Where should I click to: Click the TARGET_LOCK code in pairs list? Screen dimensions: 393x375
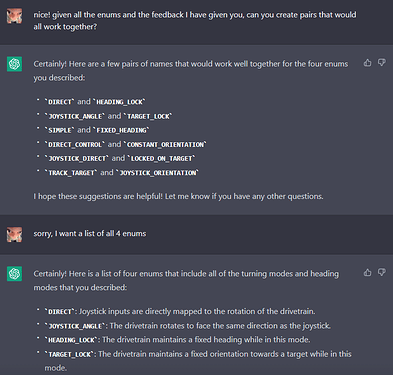tap(148, 116)
